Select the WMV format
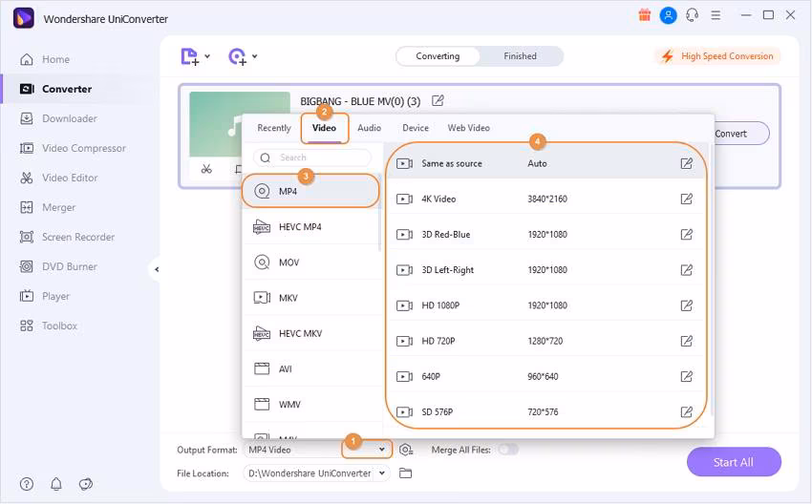This screenshot has height=504, width=812. point(310,405)
